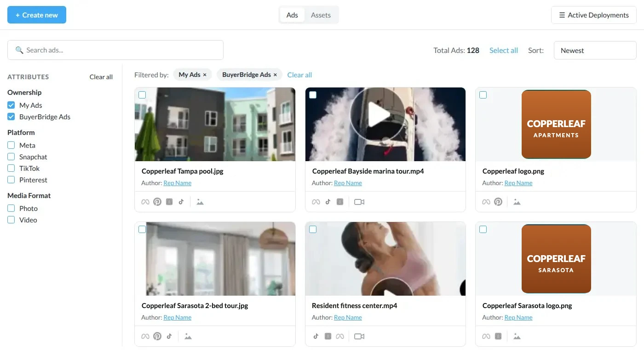Screen dimensions: 644x350
Task: Play the Copperleaf Bayside marina tour video
Action: pos(377,115)
